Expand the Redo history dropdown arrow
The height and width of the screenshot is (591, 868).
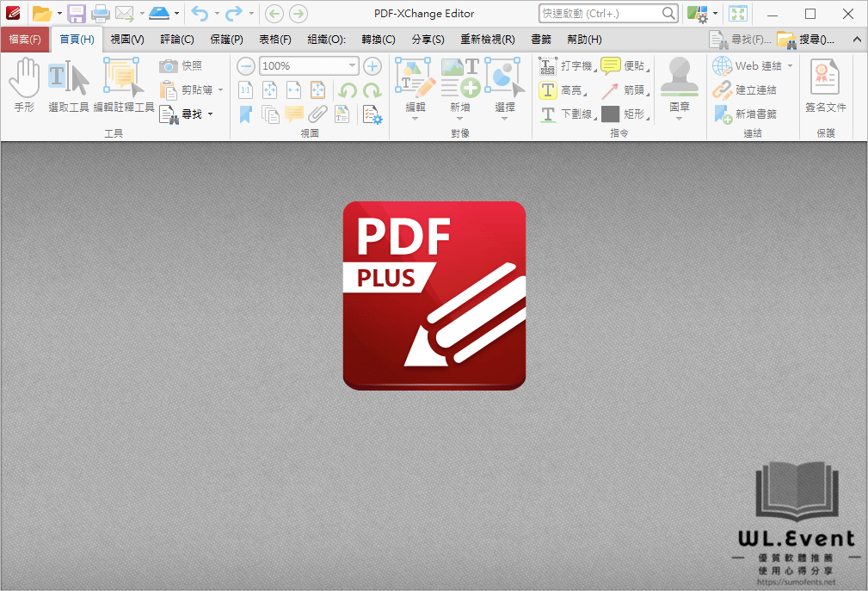(x=251, y=13)
